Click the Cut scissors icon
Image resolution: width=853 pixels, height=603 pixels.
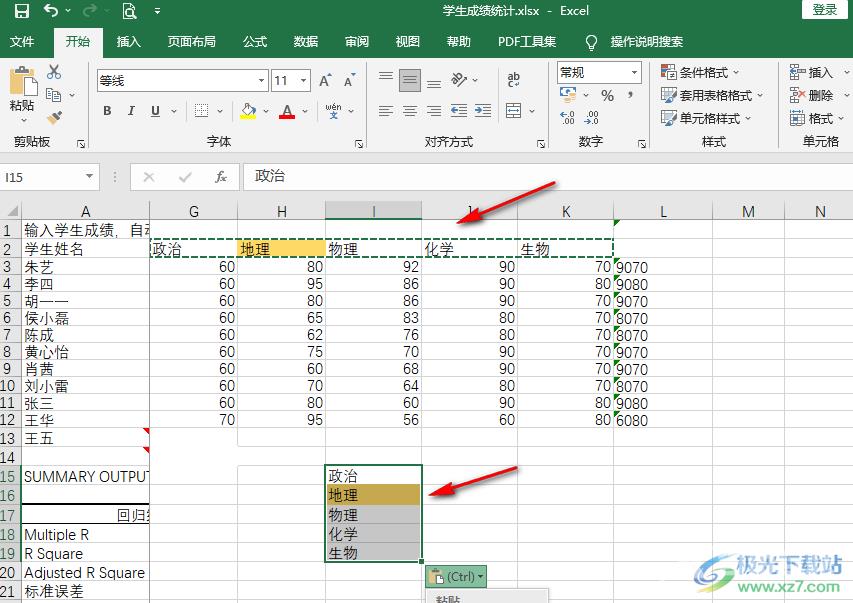pyautogui.click(x=54, y=72)
